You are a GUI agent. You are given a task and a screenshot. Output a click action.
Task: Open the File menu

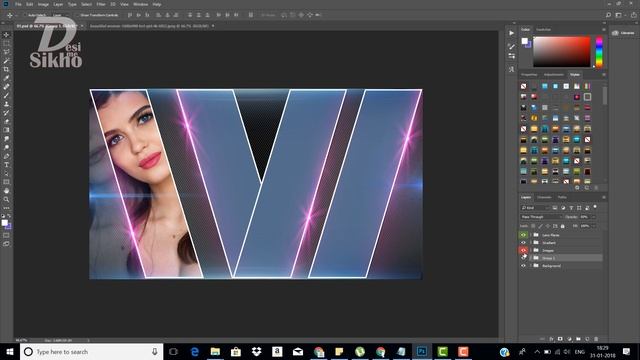(18, 4)
